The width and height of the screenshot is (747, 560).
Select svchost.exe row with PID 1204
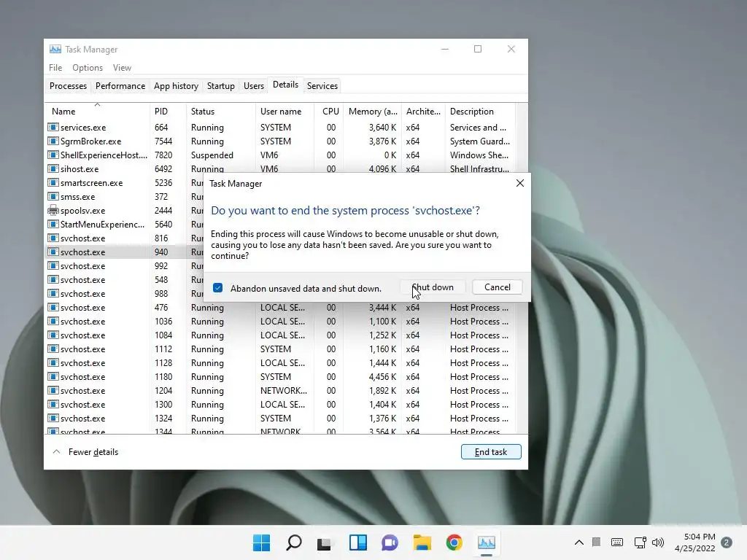pos(280,391)
